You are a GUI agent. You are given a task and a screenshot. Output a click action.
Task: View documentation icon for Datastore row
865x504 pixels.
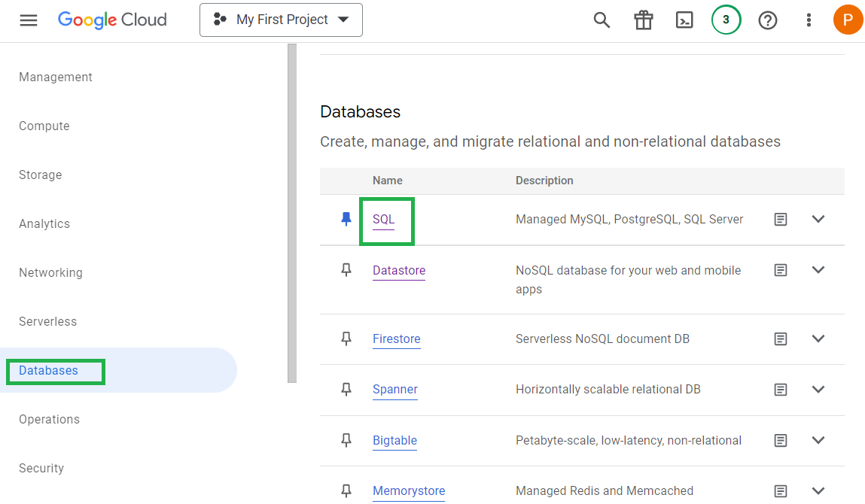(781, 270)
